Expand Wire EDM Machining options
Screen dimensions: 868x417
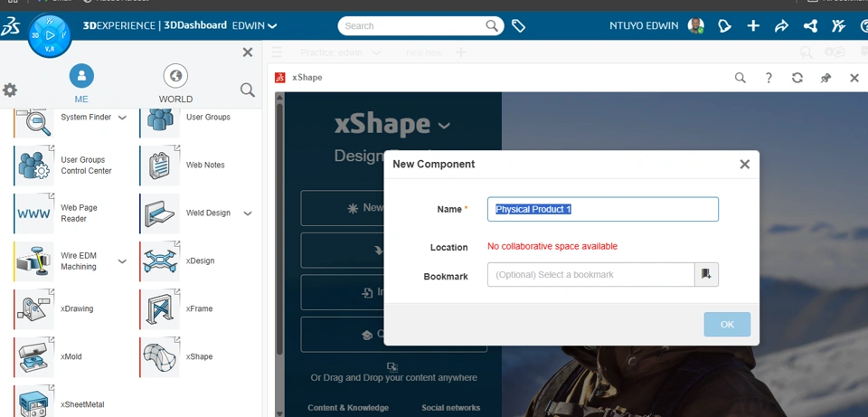[x=122, y=261]
